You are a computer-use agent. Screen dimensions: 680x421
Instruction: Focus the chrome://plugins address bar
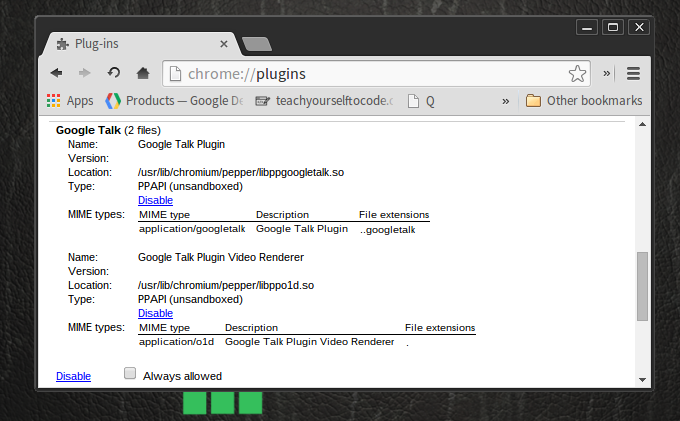coord(376,74)
